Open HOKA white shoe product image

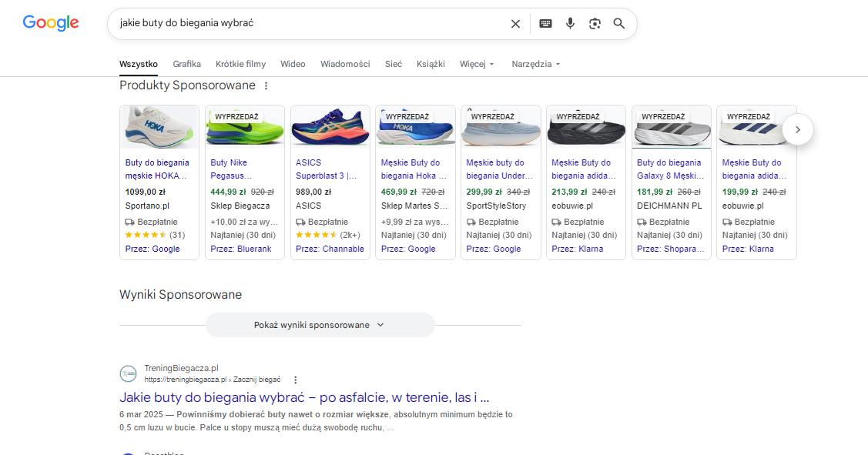click(159, 127)
